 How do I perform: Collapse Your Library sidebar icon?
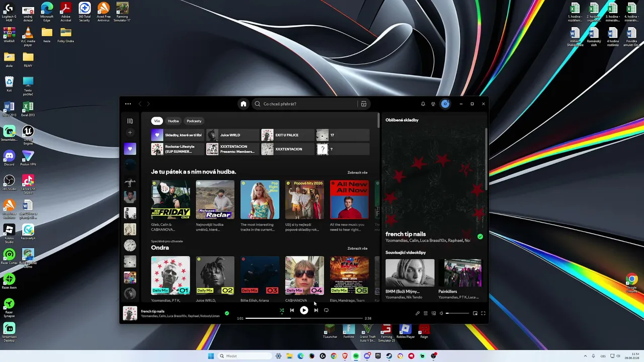click(x=130, y=121)
